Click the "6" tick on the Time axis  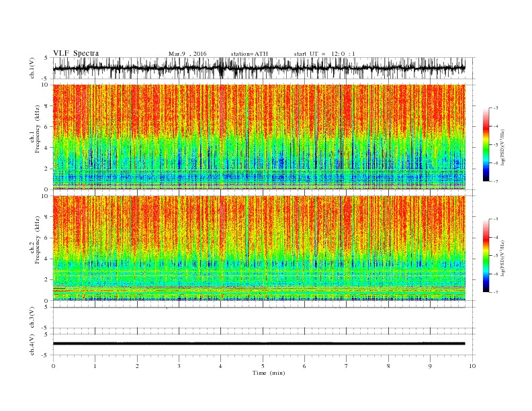click(305, 366)
